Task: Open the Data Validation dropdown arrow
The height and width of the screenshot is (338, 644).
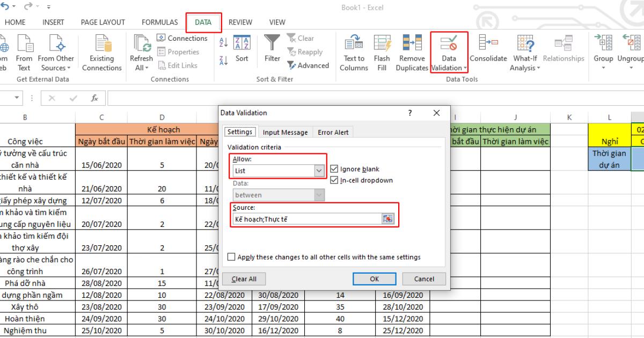Action: coord(465,68)
